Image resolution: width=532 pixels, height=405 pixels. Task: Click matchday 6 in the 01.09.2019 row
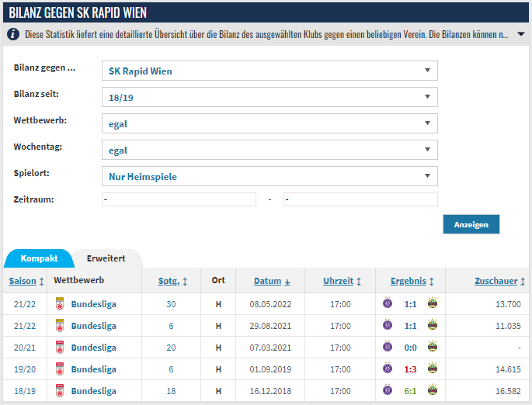click(171, 369)
